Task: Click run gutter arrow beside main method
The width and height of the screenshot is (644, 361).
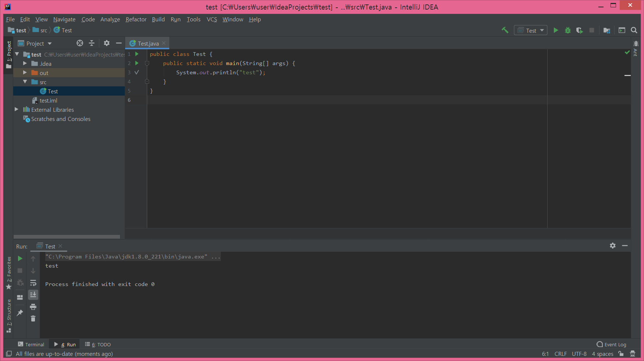Action: point(137,63)
